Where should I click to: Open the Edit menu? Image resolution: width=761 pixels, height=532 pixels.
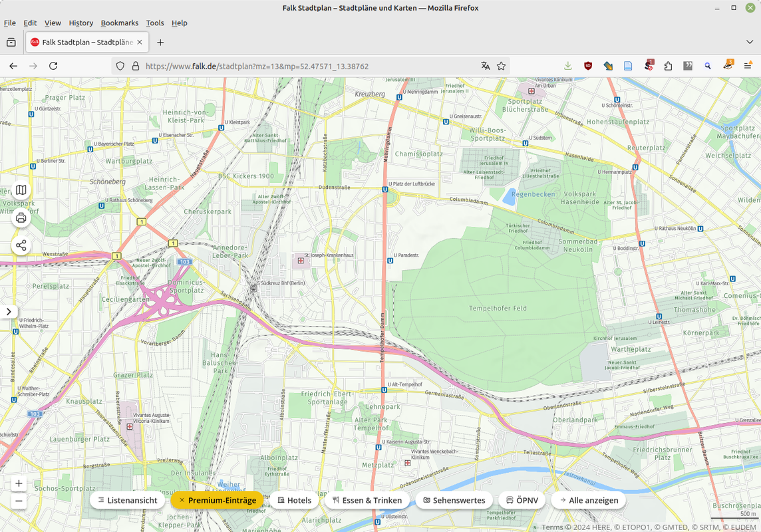click(x=30, y=23)
